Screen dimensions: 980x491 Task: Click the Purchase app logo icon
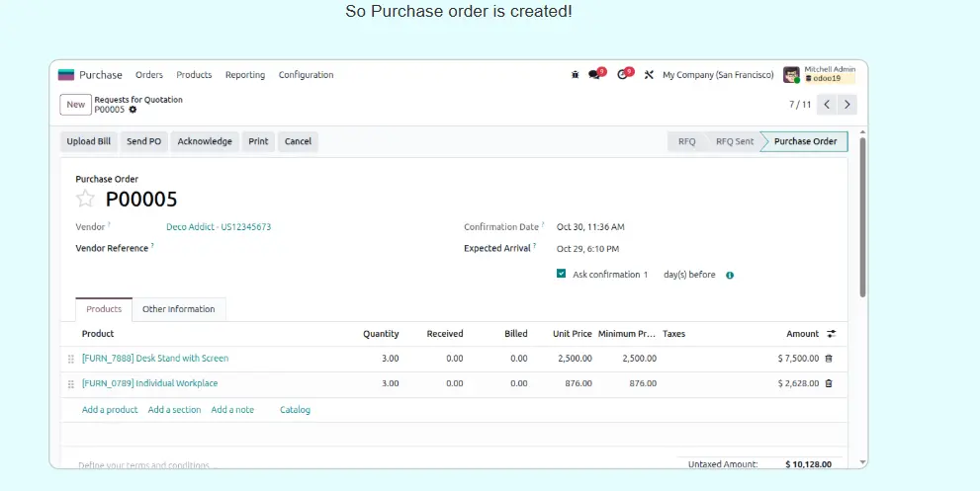tap(66, 75)
